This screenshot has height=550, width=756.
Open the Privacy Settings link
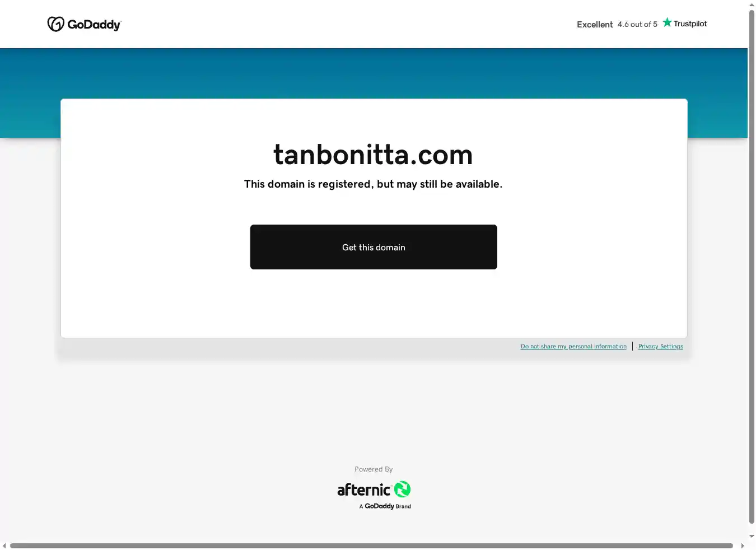pyautogui.click(x=661, y=347)
